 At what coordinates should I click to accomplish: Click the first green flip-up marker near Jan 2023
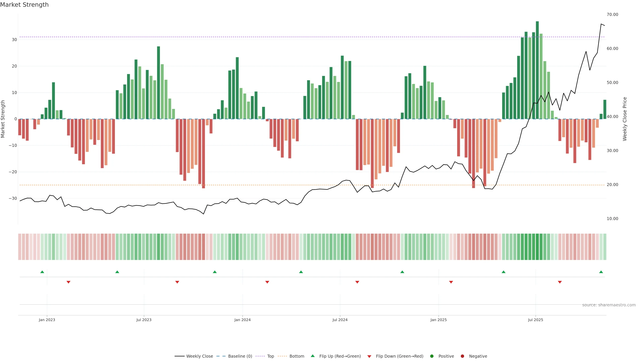click(x=42, y=272)
